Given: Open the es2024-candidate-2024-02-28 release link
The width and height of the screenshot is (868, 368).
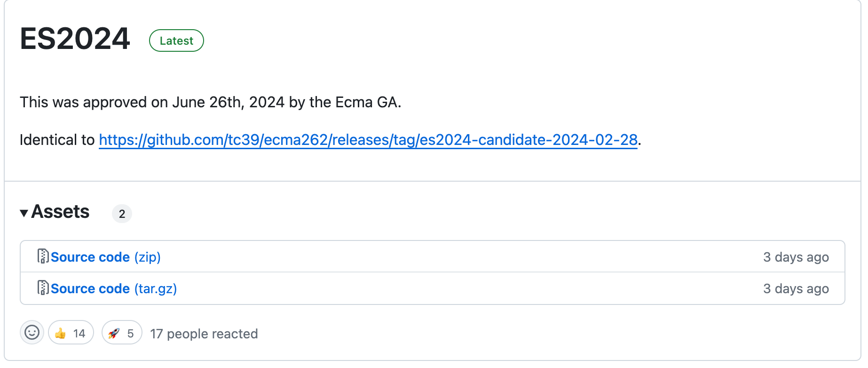Looking at the screenshot, I should [x=368, y=140].
